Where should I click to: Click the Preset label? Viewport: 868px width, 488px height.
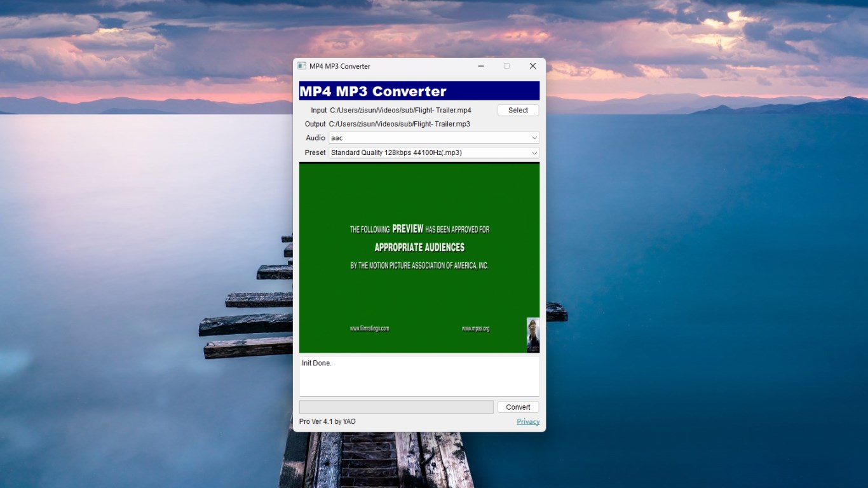(x=315, y=152)
